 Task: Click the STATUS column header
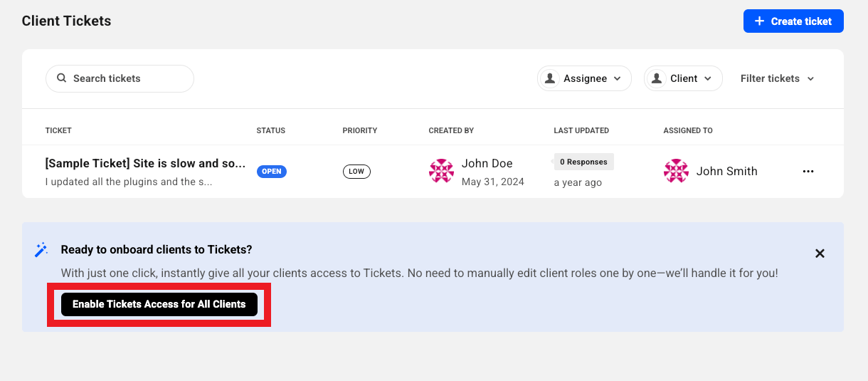[x=271, y=130]
